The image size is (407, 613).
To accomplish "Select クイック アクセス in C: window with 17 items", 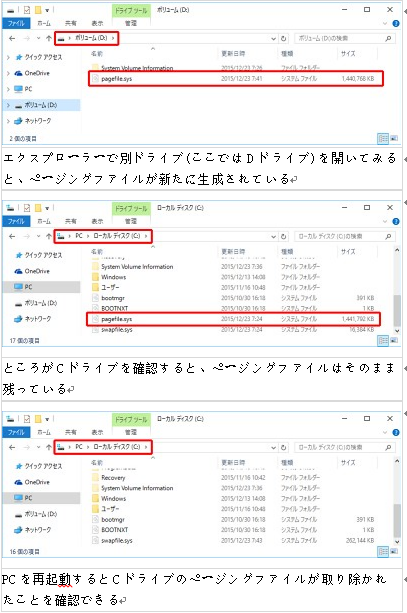I will 43,255.
